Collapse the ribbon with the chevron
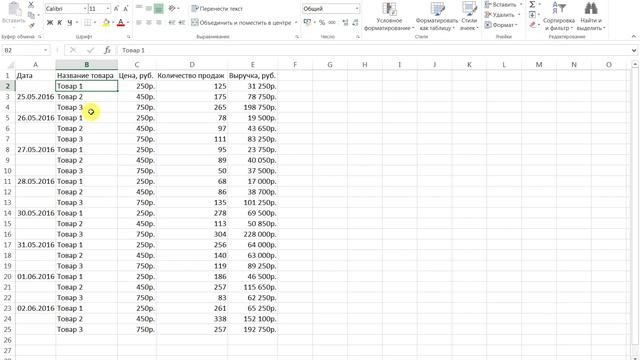Image resolution: width=640 pixels, height=360 pixels. tap(634, 36)
